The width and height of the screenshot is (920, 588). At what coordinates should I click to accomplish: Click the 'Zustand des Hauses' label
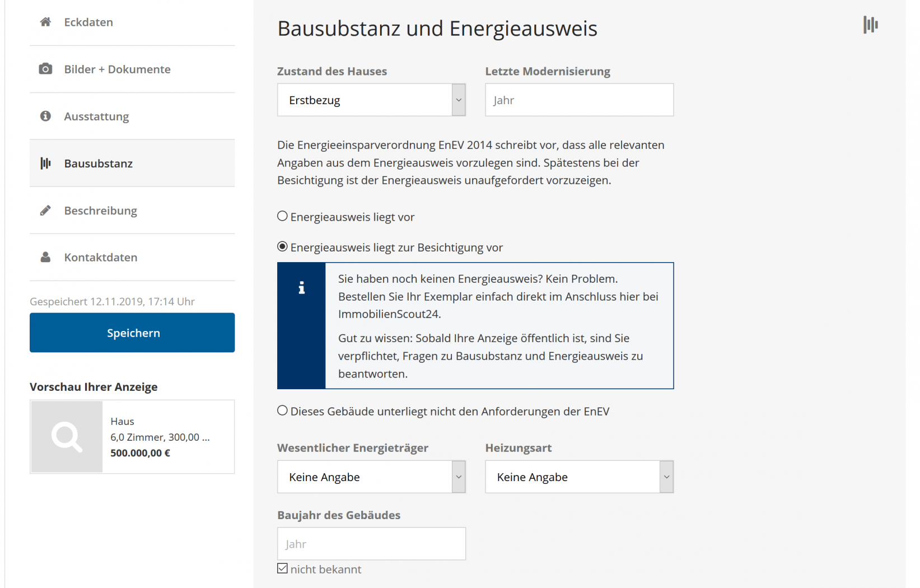click(332, 71)
